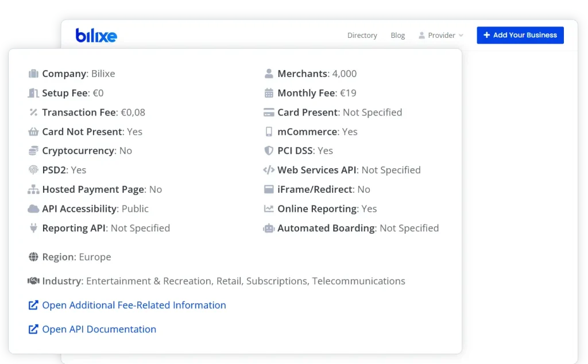The height and width of the screenshot is (364, 588).
Task: Click the Hosted Payment Page label text
Action: point(93,189)
